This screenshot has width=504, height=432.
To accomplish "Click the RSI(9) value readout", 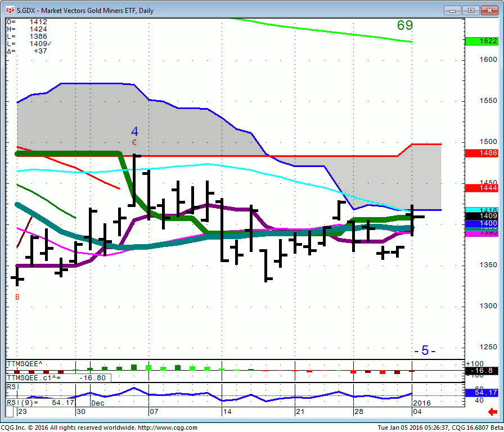I will 42,403.
